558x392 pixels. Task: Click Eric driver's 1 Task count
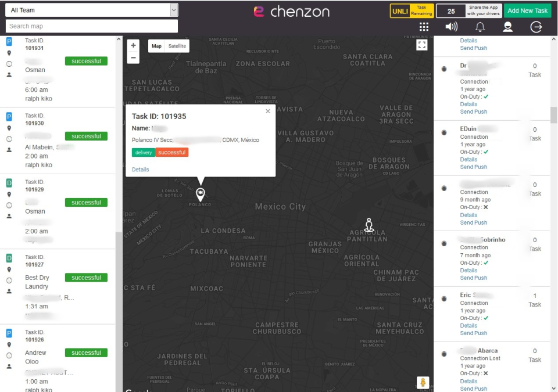pos(535,300)
